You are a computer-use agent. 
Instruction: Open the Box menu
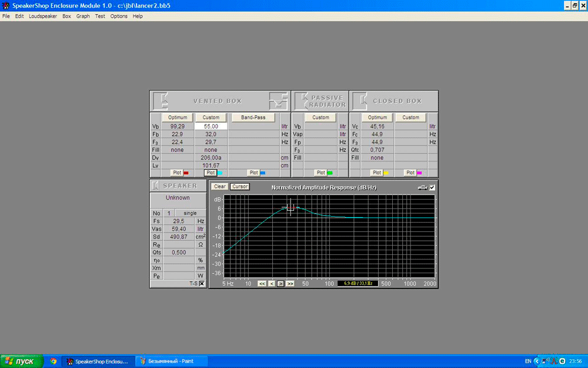pos(66,16)
